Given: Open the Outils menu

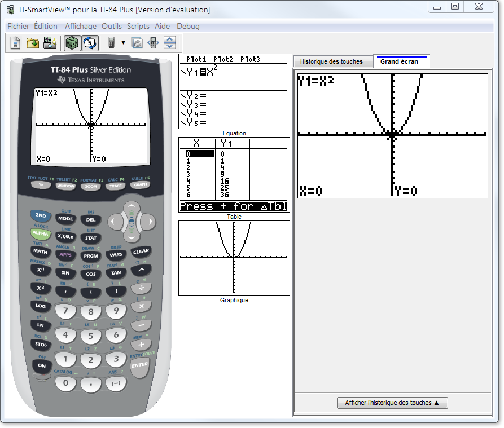Looking at the screenshot, I should (x=112, y=26).
